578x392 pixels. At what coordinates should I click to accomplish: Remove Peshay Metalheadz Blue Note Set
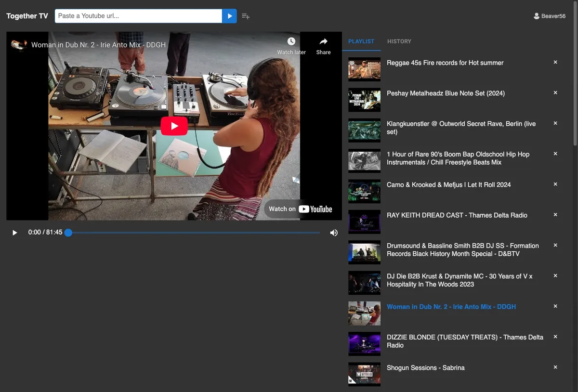pyautogui.click(x=555, y=92)
